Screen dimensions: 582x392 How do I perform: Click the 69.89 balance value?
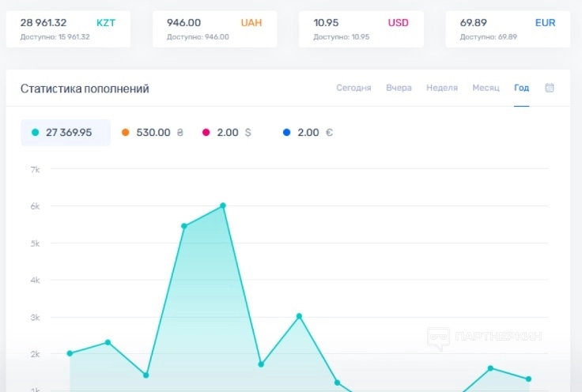pos(473,23)
